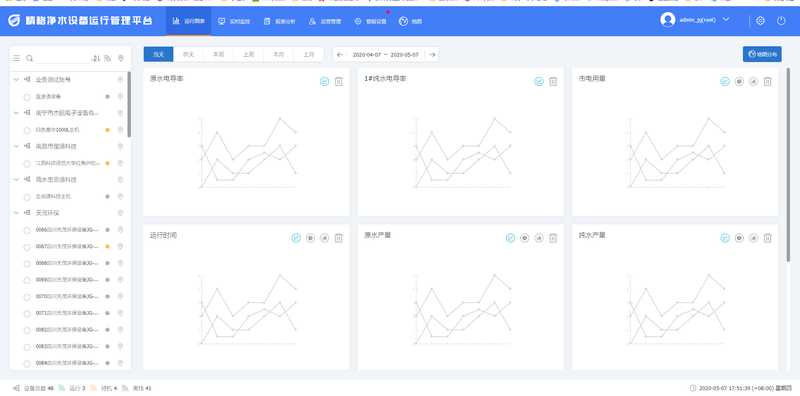Delete the 原水电导率 chart card

click(x=339, y=81)
